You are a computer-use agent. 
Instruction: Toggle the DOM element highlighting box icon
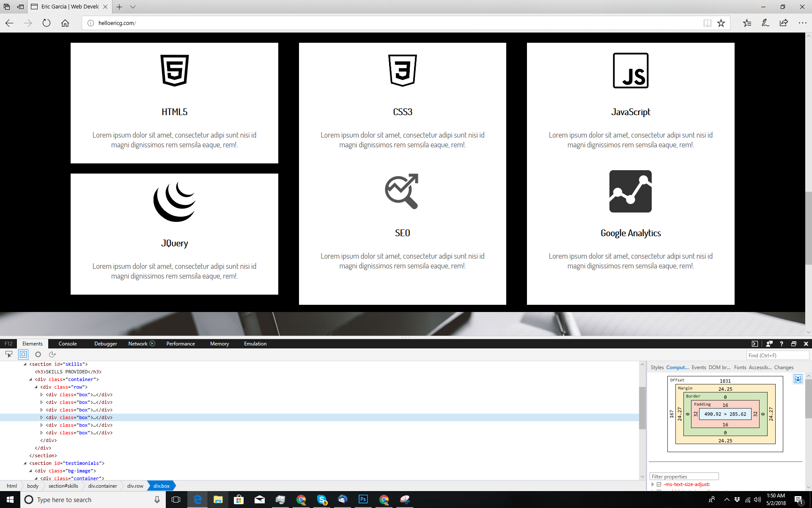click(23, 354)
